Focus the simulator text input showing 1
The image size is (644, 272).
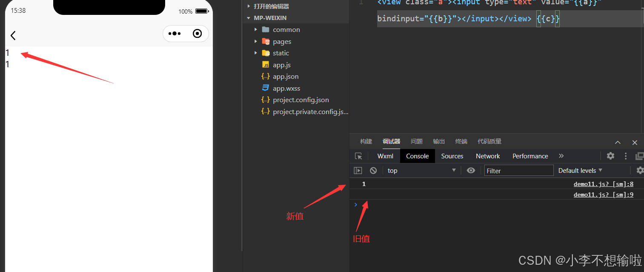[109, 53]
